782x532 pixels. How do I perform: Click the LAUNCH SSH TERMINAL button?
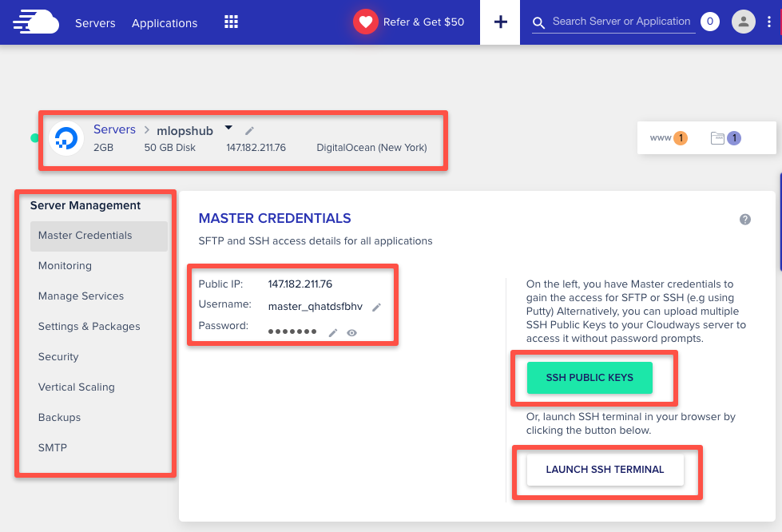coord(605,470)
